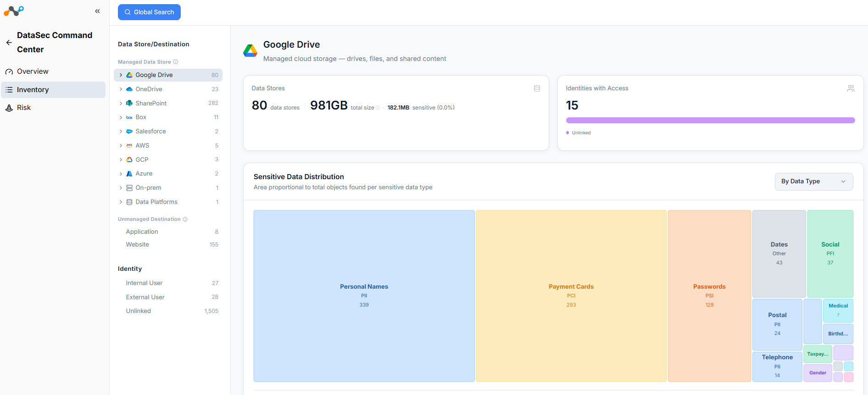The width and height of the screenshot is (868, 395).
Task: Click the Passwords treemap block
Action: [709, 296]
